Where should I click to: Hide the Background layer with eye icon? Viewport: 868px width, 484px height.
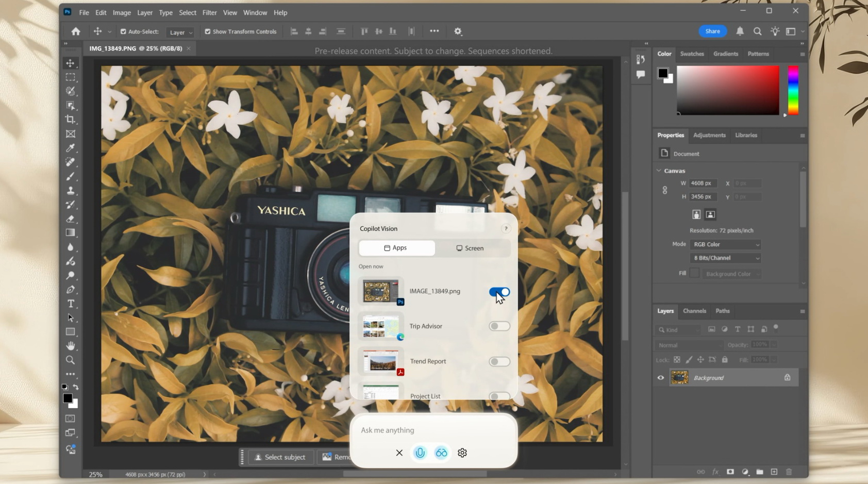(661, 378)
